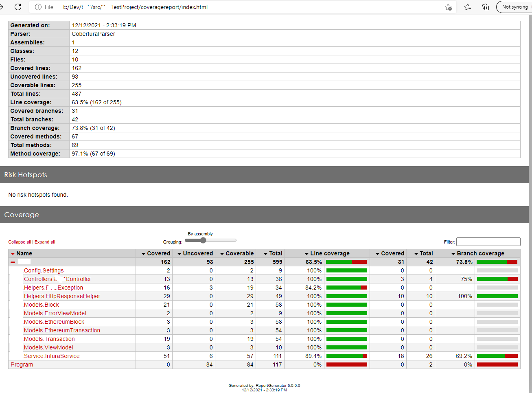Sort by Coverable lines column
The width and height of the screenshot is (532, 393).
pos(237,253)
